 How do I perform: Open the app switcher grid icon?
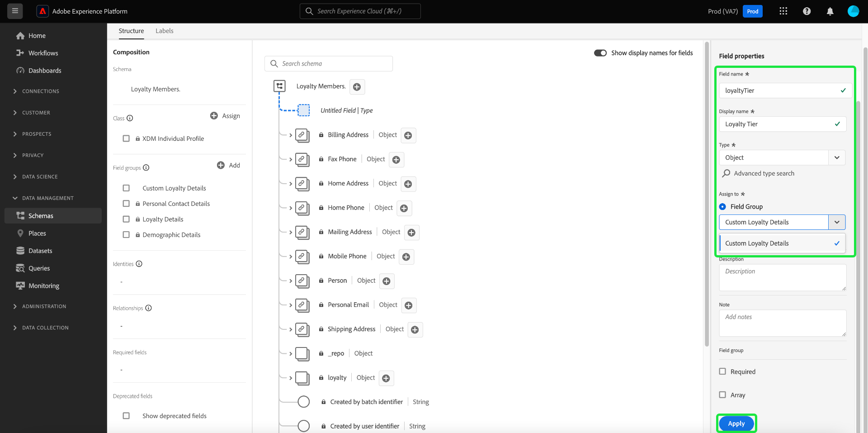tap(783, 11)
